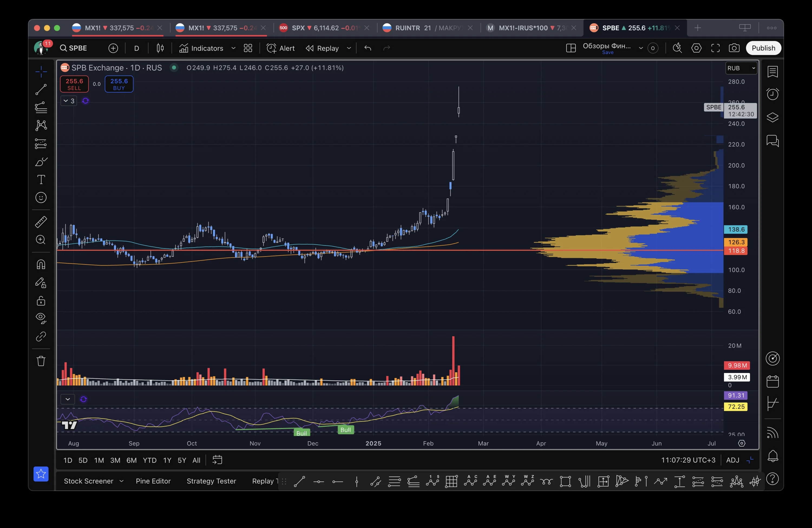Viewport: 812px width, 528px height.
Task: Open the Stock Screener dropdown arrow
Action: click(121, 481)
